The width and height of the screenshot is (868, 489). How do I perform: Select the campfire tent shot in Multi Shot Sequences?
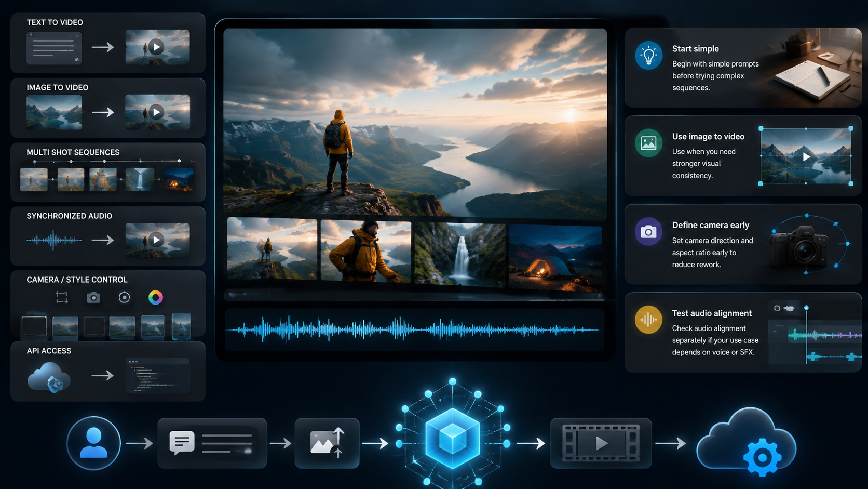pos(179,179)
